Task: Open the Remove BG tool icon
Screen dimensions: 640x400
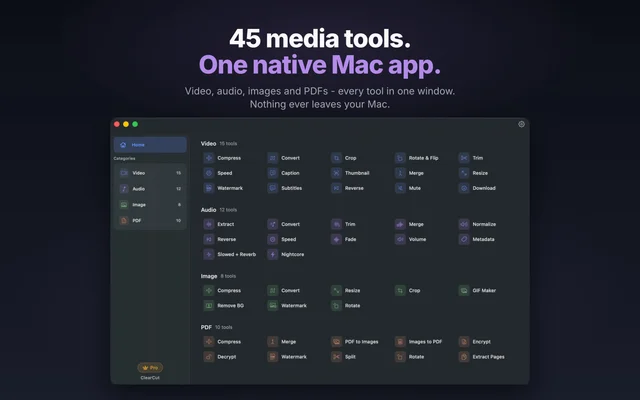Action: point(209,306)
